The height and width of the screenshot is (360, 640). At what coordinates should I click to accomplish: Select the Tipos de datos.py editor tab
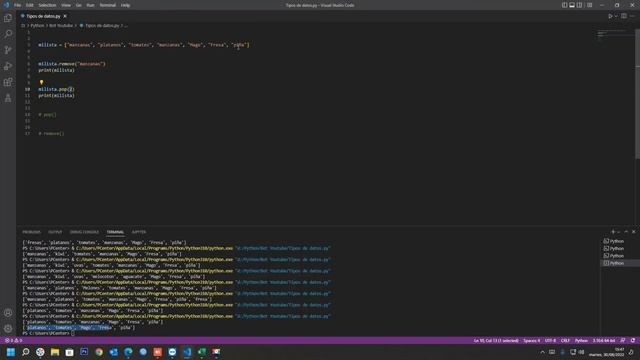click(x=43, y=16)
